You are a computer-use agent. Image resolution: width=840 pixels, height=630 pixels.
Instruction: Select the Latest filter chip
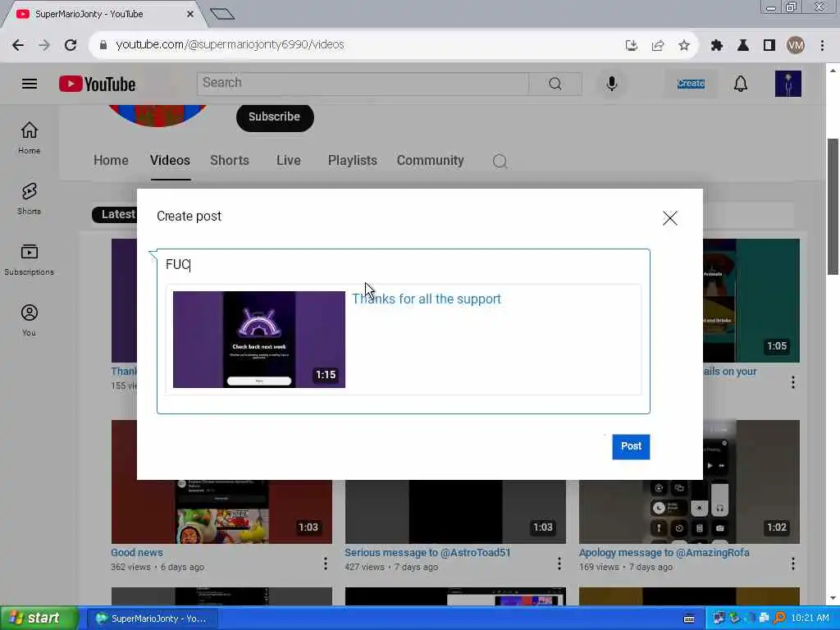point(115,214)
